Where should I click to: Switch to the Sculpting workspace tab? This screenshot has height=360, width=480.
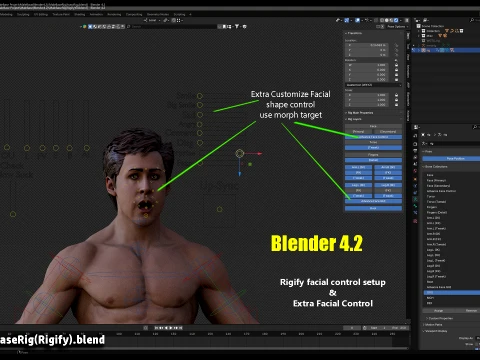pyautogui.click(x=23, y=14)
